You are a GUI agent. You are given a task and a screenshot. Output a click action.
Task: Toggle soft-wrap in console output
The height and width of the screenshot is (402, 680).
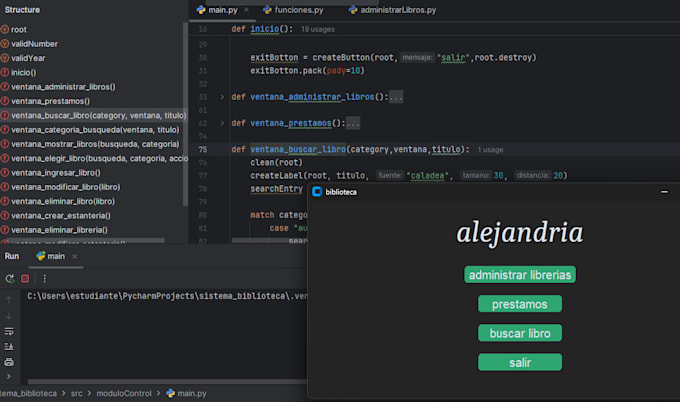coord(9,331)
